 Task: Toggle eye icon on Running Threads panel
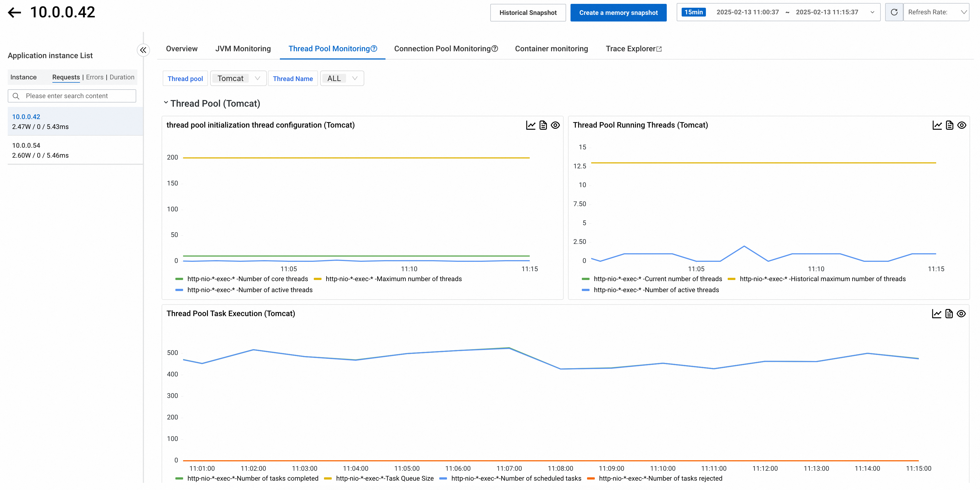[962, 125]
